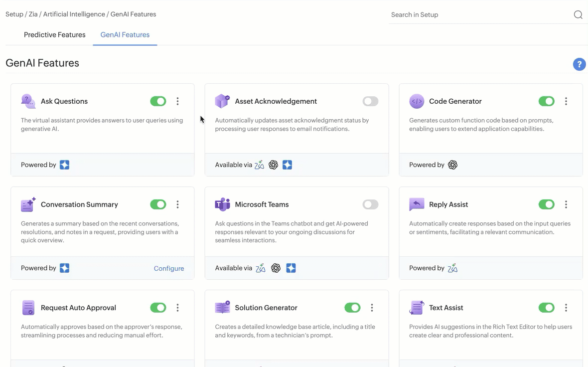Viewport: 588px width, 367px height.
Task: Click the blue help question mark icon
Action: (x=579, y=64)
